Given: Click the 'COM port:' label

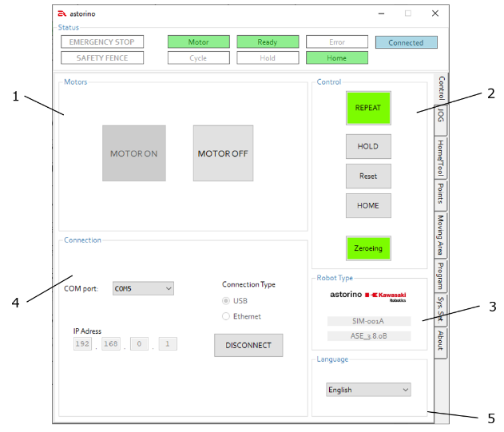Looking at the screenshot, I should 81,288.
